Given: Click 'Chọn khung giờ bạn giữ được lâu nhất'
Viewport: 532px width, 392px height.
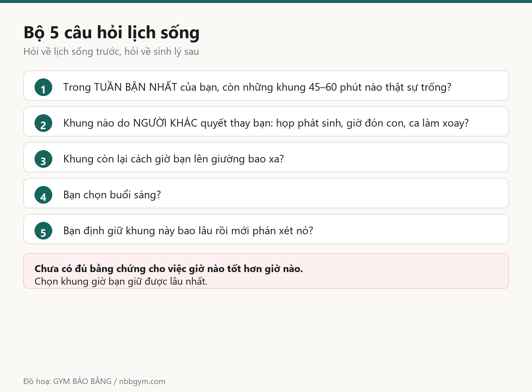Looking at the screenshot, I should coord(121,281).
